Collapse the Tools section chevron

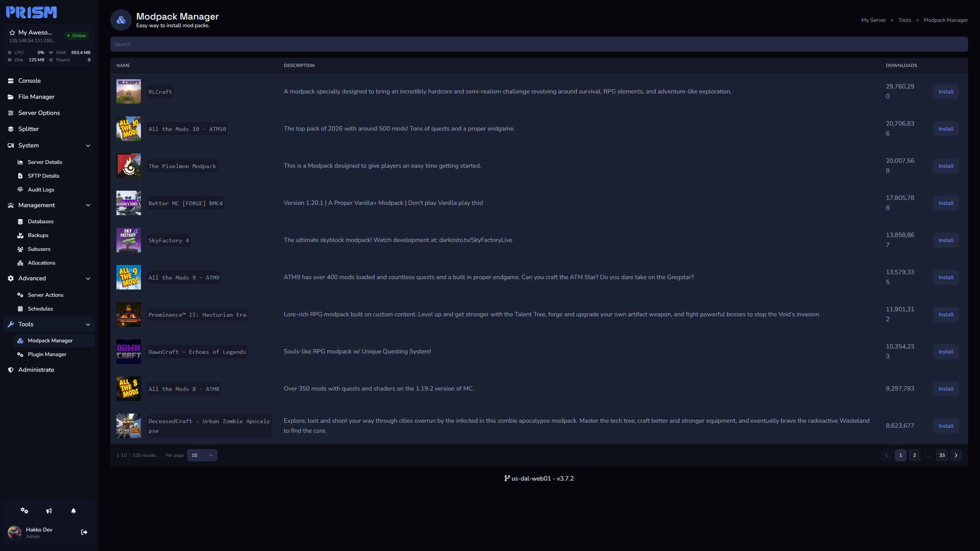88,324
